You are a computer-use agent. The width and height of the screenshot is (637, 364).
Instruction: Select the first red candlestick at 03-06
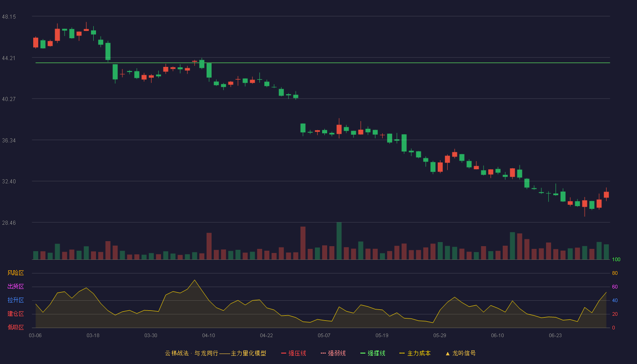click(x=35, y=42)
